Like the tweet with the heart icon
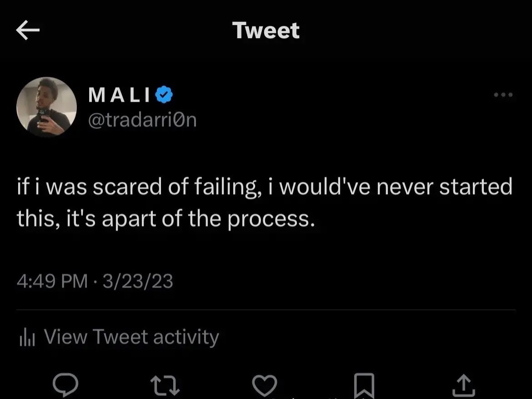The image size is (532, 399). coord(265,385)
